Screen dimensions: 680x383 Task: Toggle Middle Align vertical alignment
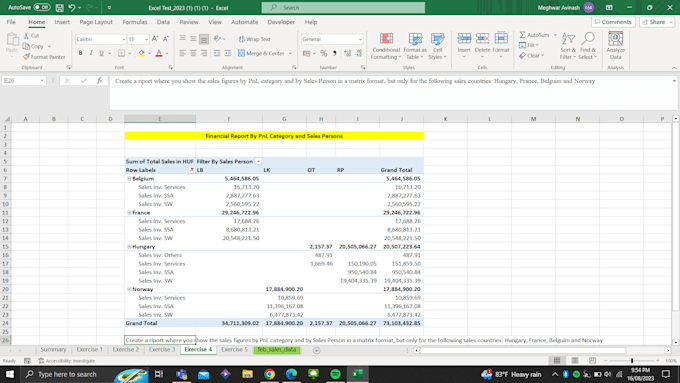point(193,39)
